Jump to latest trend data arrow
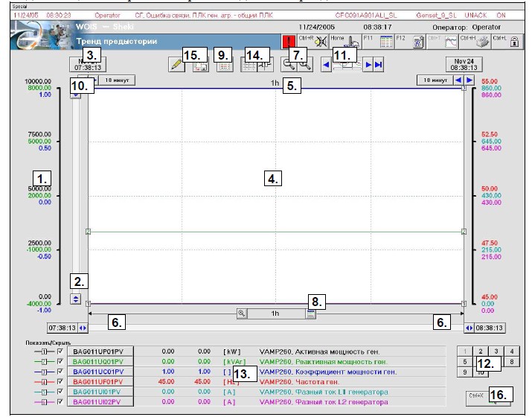Viewport: 532px width, 420px height. tap(379, 66)
